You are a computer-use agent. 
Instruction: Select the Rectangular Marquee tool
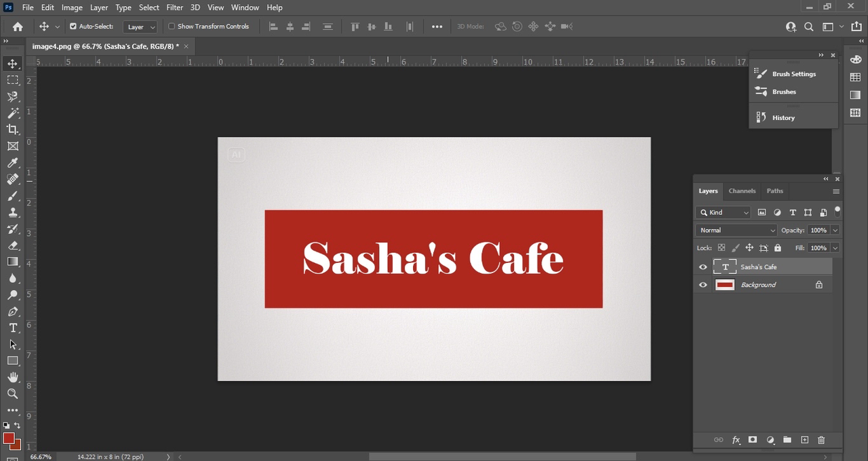[13, 80]
